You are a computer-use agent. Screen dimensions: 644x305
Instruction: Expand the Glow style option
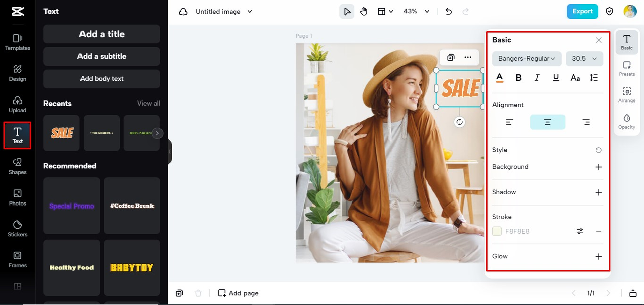tap(598, 256)
